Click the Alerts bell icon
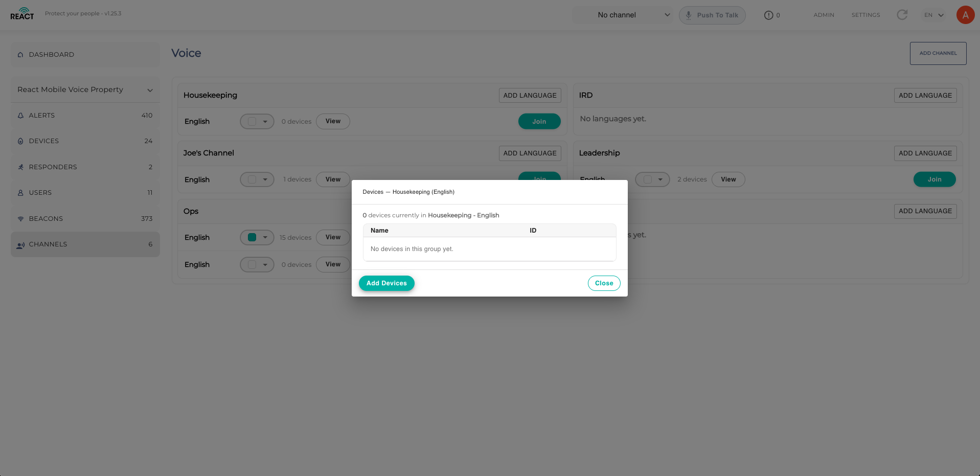This screenshot has height=476, width=980. (x=20, y=116)
